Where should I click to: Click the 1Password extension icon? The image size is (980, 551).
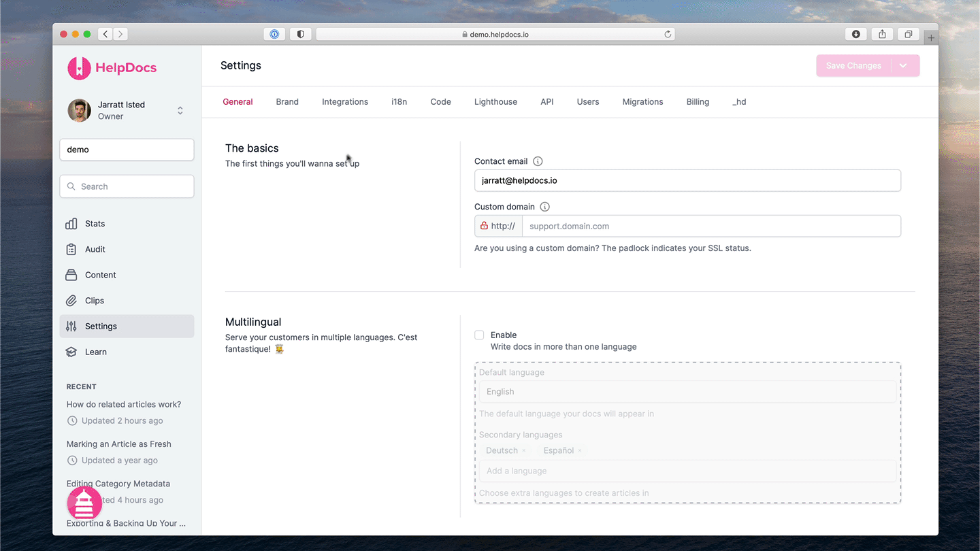pyautogui.click(x=274, y=34)
